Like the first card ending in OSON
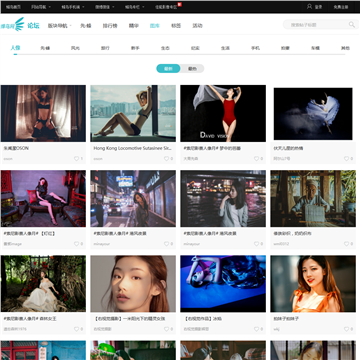The height and width of the screenshot is (360, 360). 76,159
